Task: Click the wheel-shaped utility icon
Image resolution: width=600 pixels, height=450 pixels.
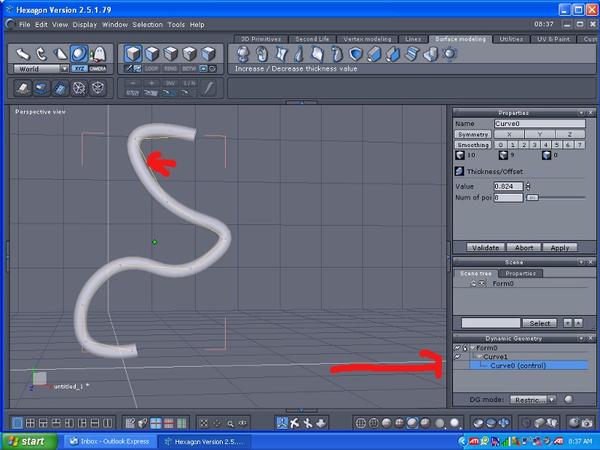Action: click(79, 88)
